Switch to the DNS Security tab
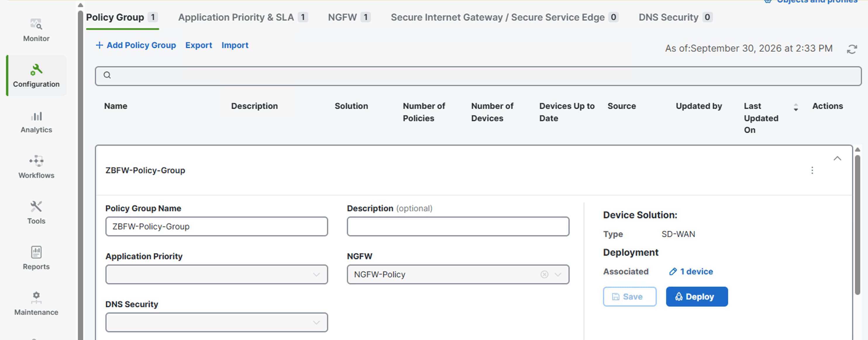Screen dimensions: 868x340 click(675, 17)
